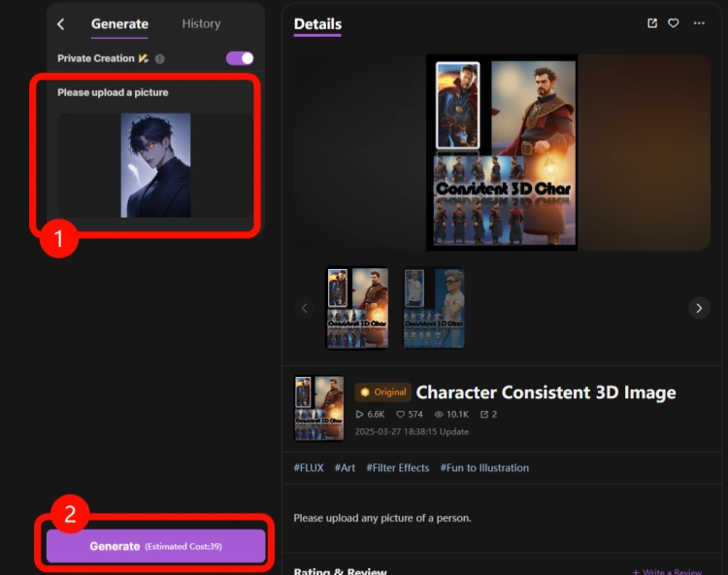The height and width of the screenshot is (575, 728).
Task: Click the back arrow beside Generate tab
Action: 61,24
